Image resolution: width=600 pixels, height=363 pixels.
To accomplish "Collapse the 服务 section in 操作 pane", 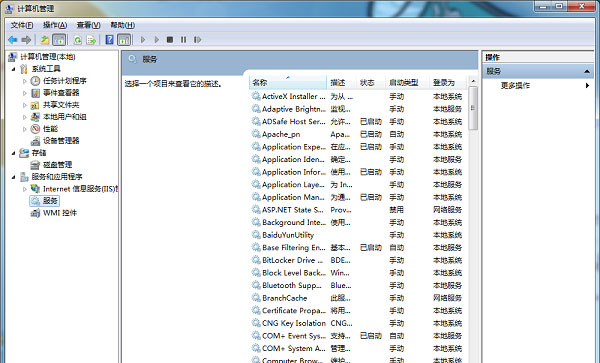I will click(587, 72).
